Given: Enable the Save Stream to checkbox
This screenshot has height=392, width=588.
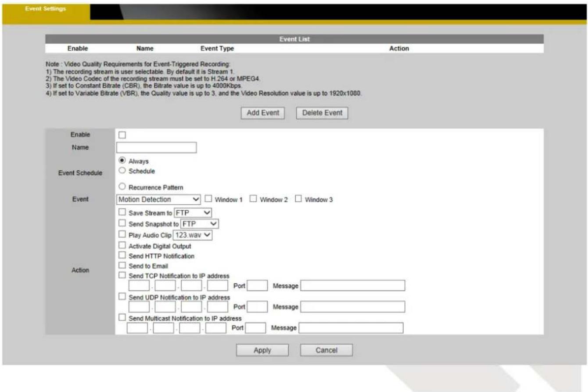Looking at the screenshot, I should [x=122, y=212].
